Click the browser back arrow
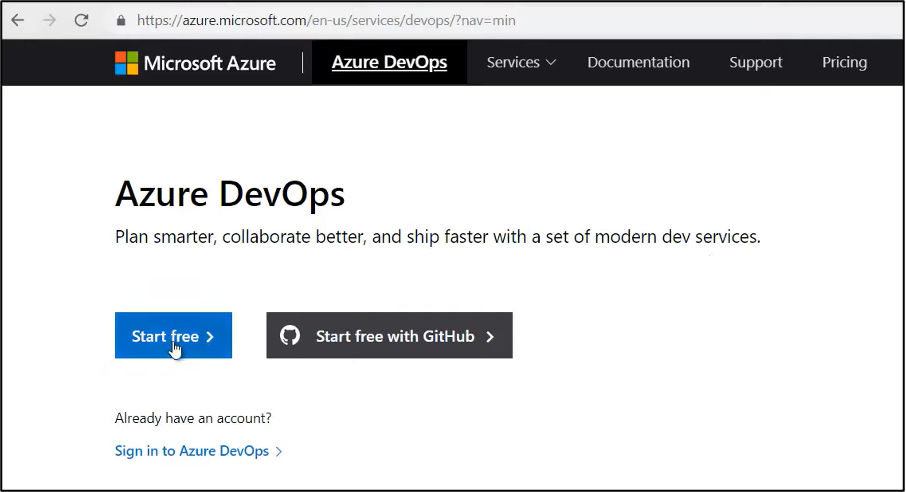The image size is (906, 492). [x=18, y=20]
